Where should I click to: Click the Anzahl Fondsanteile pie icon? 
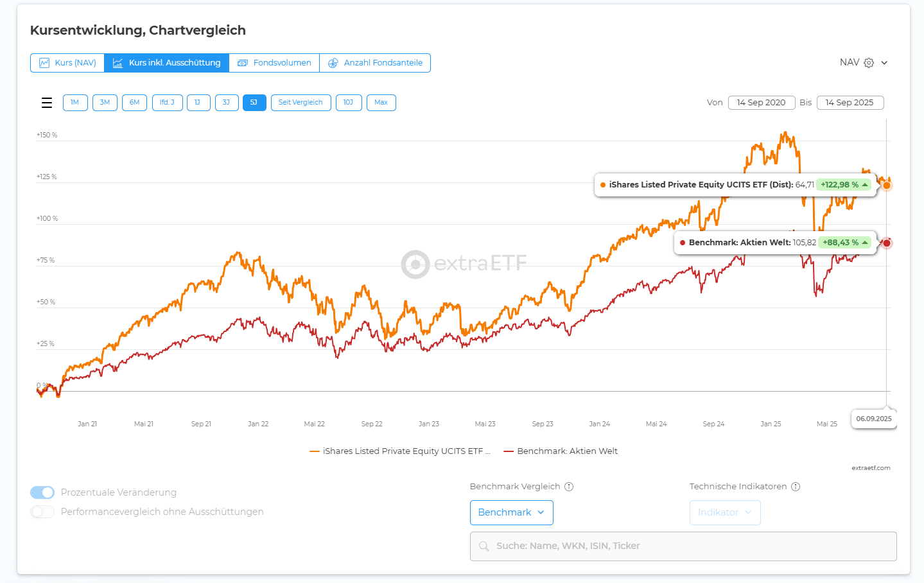(333, 63)
